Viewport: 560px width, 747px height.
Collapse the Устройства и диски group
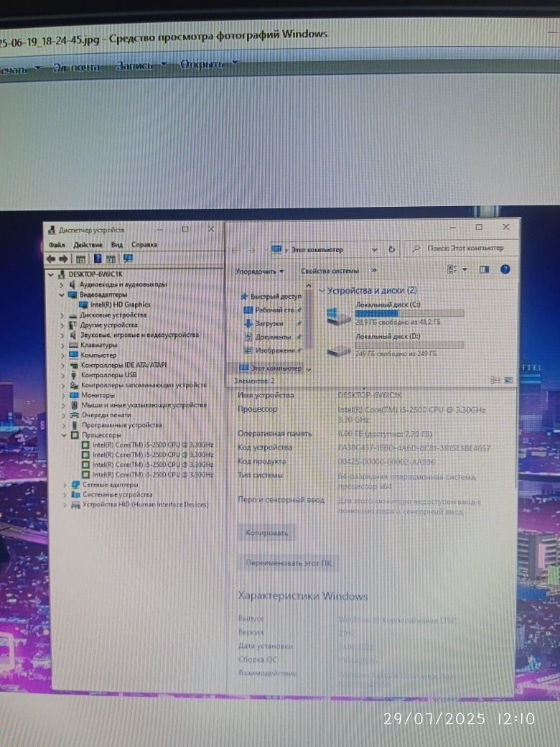(322, 291)
